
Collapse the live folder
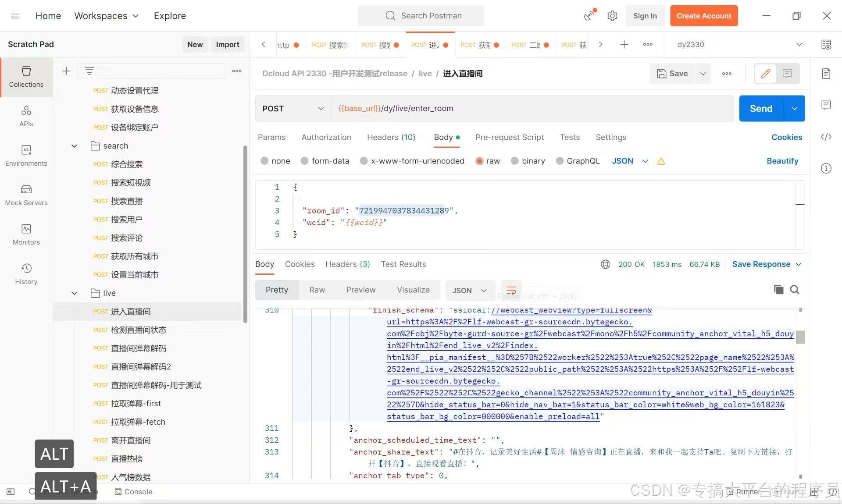(74, 293)
